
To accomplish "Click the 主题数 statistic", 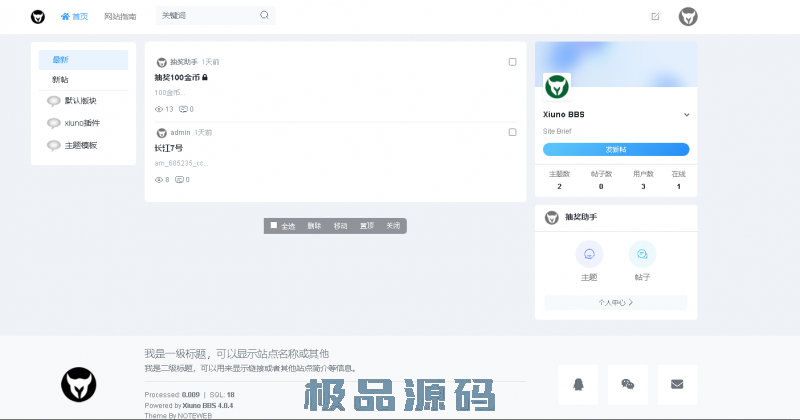I will coord(559,180).
